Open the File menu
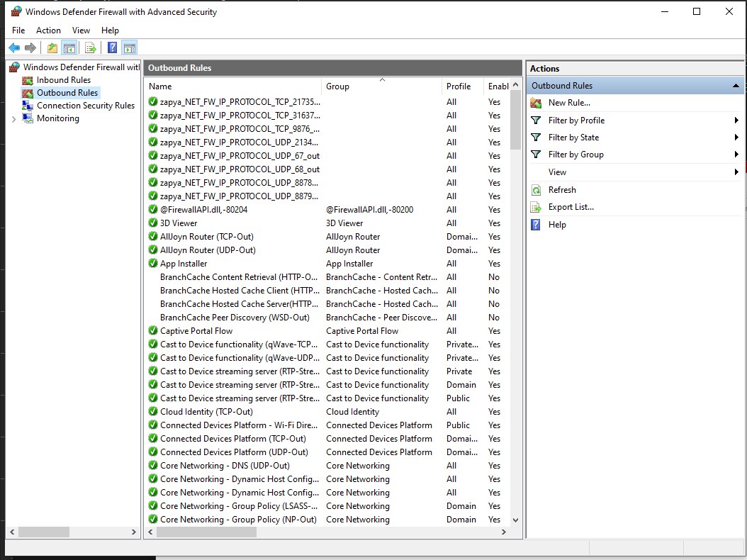747x560 pixels. click(18, 30)
